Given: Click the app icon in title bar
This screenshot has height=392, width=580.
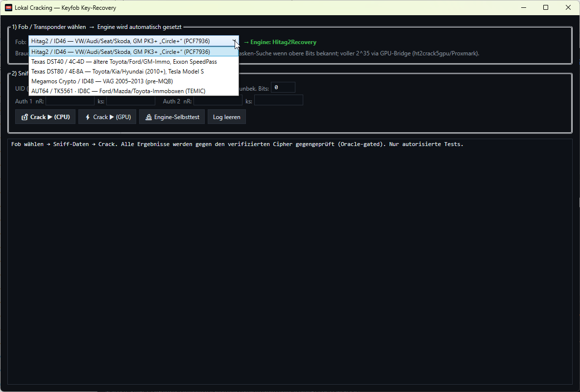Looking at the screenshot, I should [8, 7].
